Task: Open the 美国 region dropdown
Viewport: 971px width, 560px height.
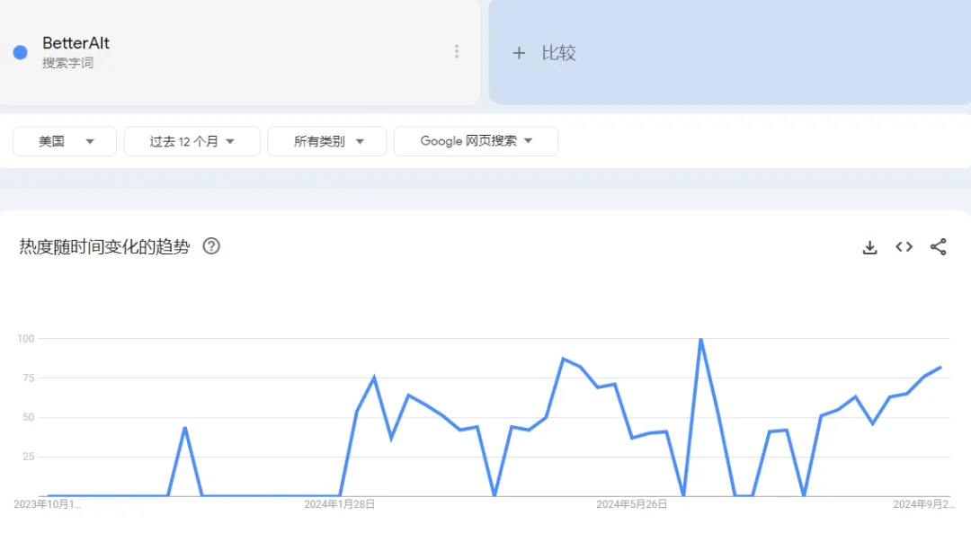Action: 65,141
